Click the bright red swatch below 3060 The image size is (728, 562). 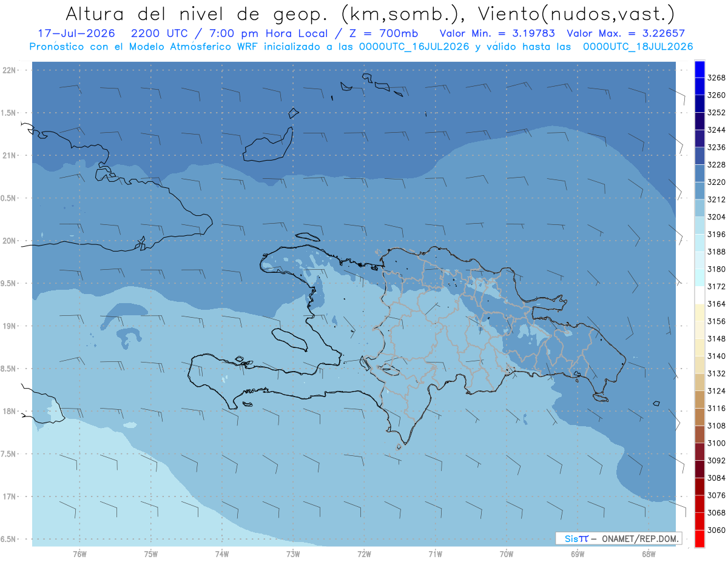click(x=699, y=538)
